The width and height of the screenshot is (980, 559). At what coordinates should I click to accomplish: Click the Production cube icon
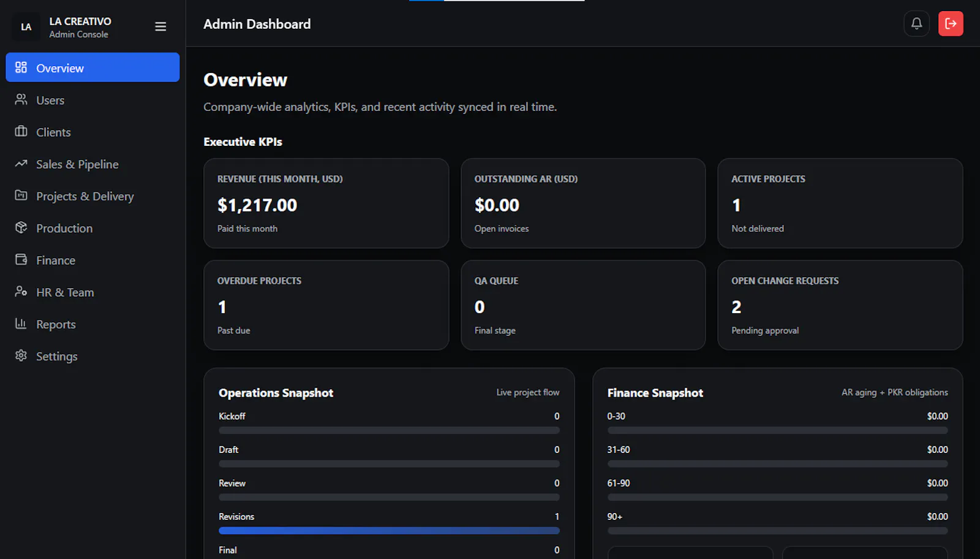pos(21,227)
